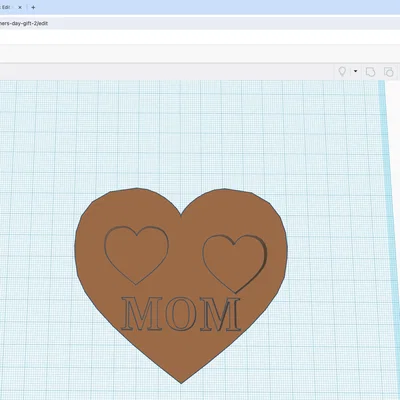Click the Ungroup shapes icon

[x=388, y=72]
